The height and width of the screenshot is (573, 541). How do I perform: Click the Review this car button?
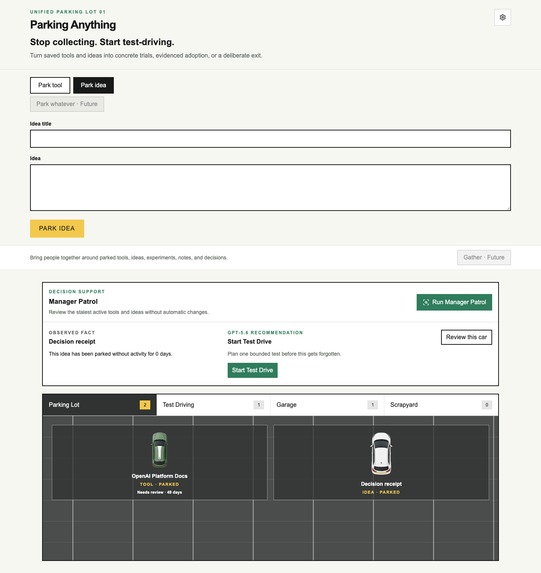coord(466,337)
